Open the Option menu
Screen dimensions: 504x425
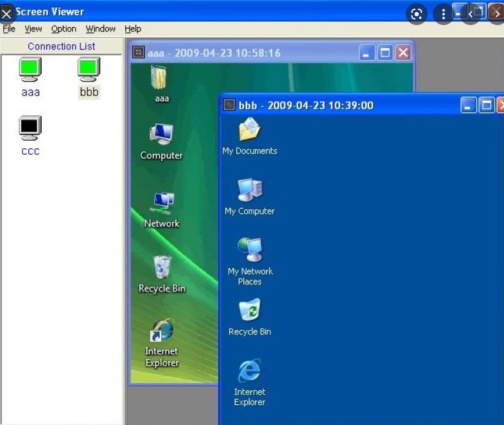coord(64,29)
